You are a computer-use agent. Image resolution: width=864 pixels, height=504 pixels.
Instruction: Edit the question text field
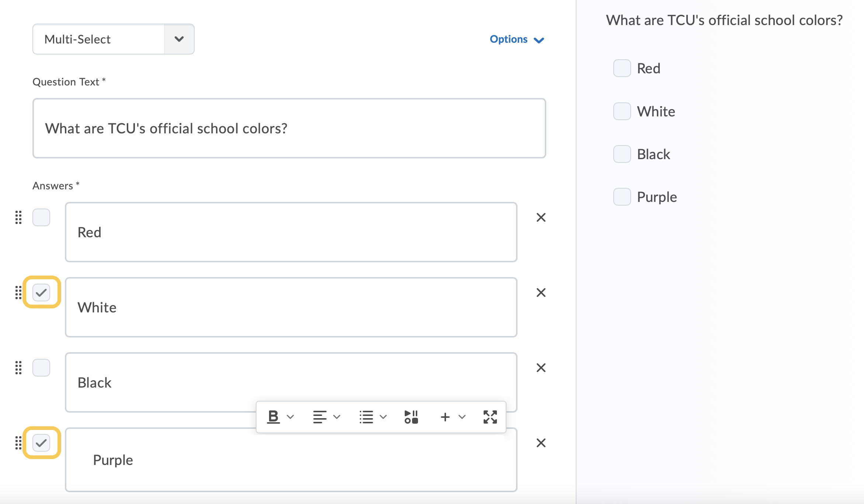coord(289,128)
